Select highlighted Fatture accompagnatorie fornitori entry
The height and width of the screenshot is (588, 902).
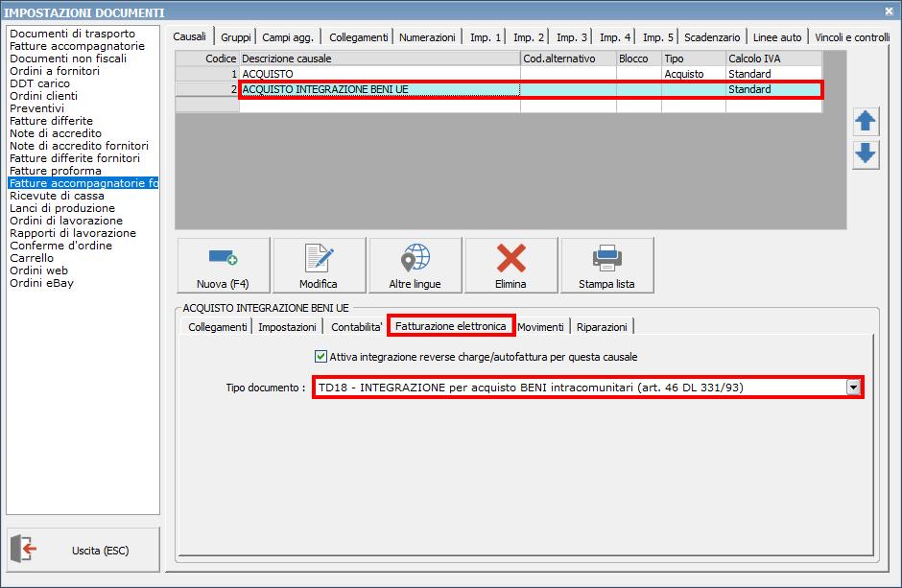tap(83, 183)
